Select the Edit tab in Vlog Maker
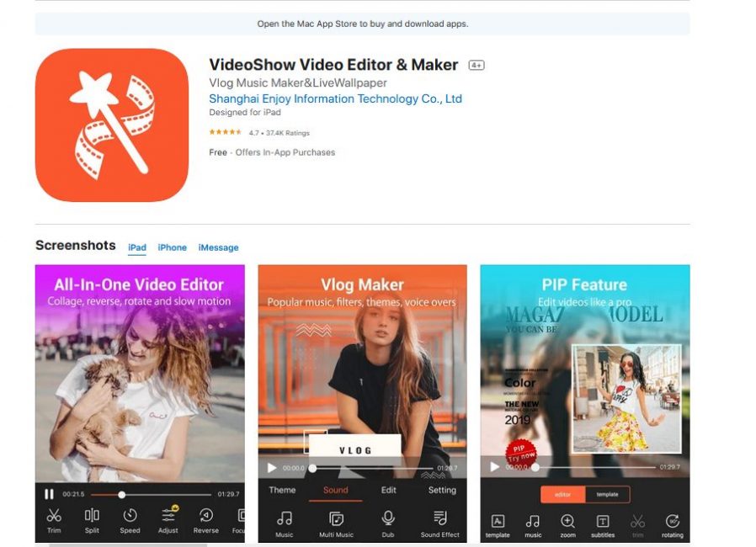This screenshot has height=547, width=756. [389, 490]
